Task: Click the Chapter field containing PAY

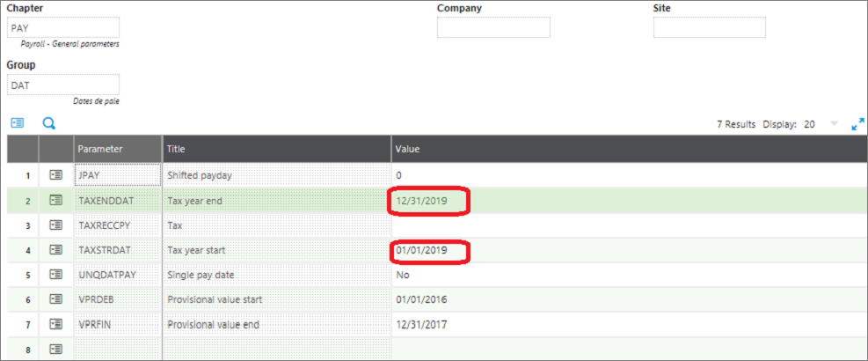Action: tap(62, 27)
